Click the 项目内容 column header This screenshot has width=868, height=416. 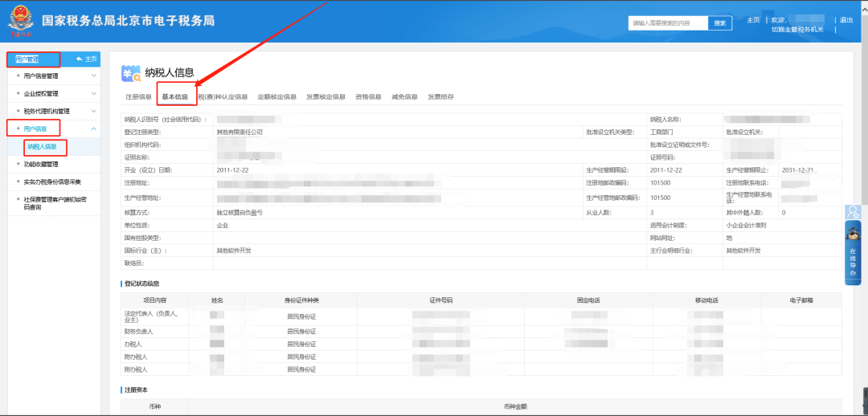point(154,300)
